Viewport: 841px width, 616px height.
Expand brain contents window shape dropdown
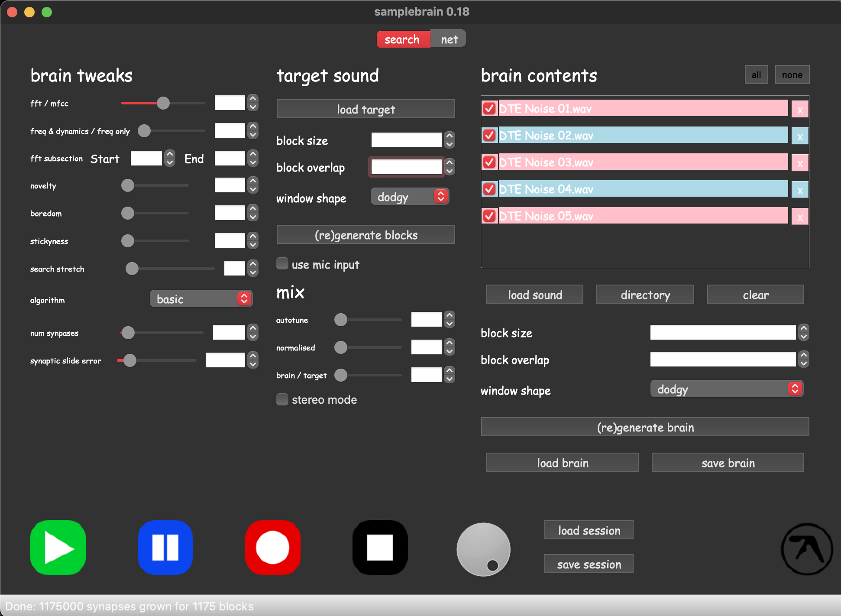click(x=726, y=389)
